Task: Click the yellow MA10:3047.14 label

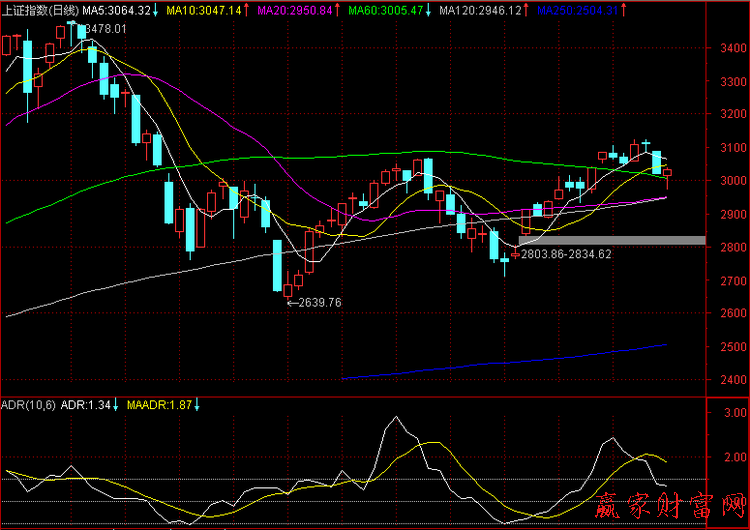Action: point(204,10)
